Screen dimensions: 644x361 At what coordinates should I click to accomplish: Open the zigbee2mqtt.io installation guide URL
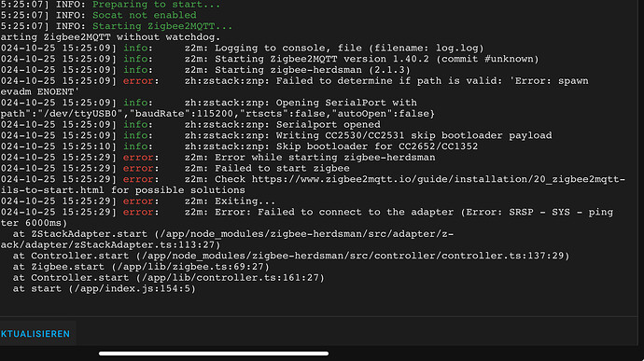pyautogui.click(x=439, y=179)
